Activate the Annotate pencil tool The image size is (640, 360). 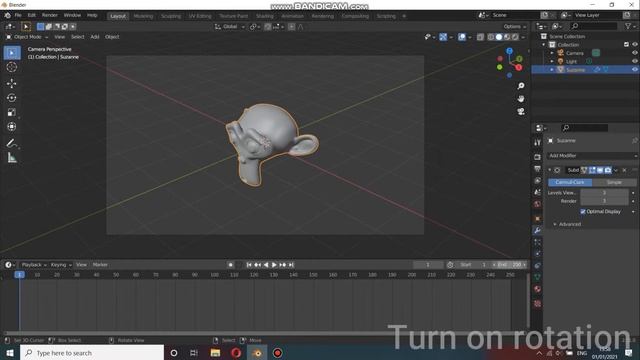tap(12, 143)
